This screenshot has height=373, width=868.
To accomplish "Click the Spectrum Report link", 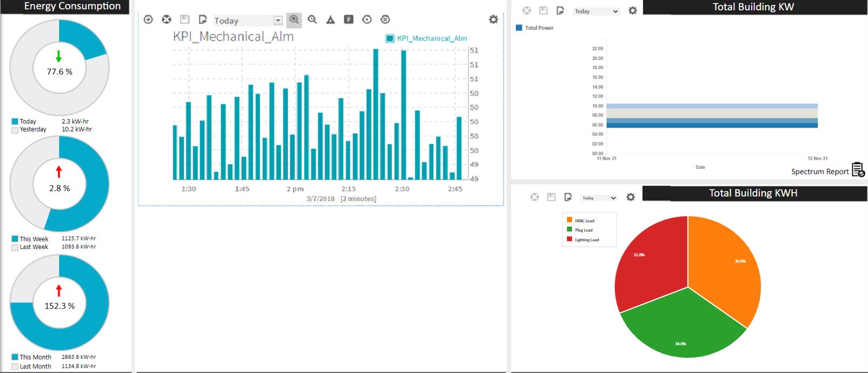I will click(x=819, y=172).
